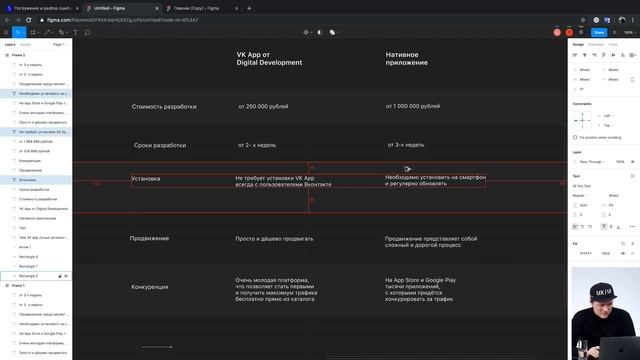Collapse the Frame 1 layer group
The width and height of the screenshot is (640, 360).
click(x=7, y=285)
